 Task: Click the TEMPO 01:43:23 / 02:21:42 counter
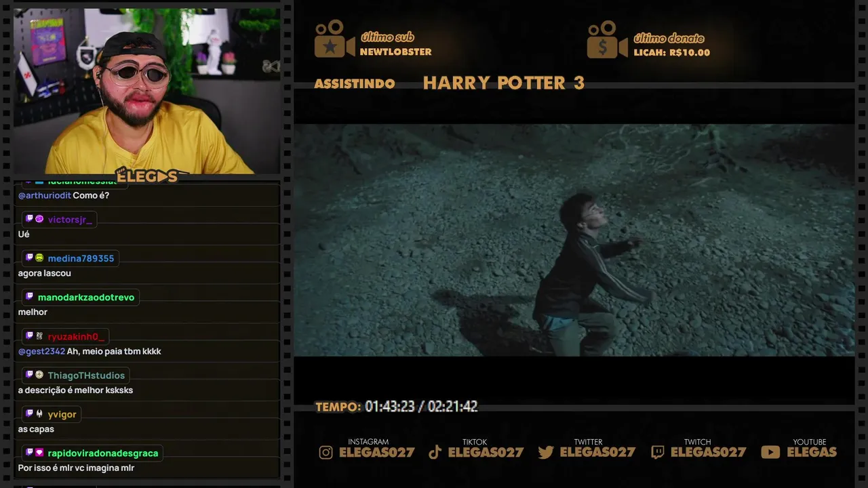click(x=396, y=407)
